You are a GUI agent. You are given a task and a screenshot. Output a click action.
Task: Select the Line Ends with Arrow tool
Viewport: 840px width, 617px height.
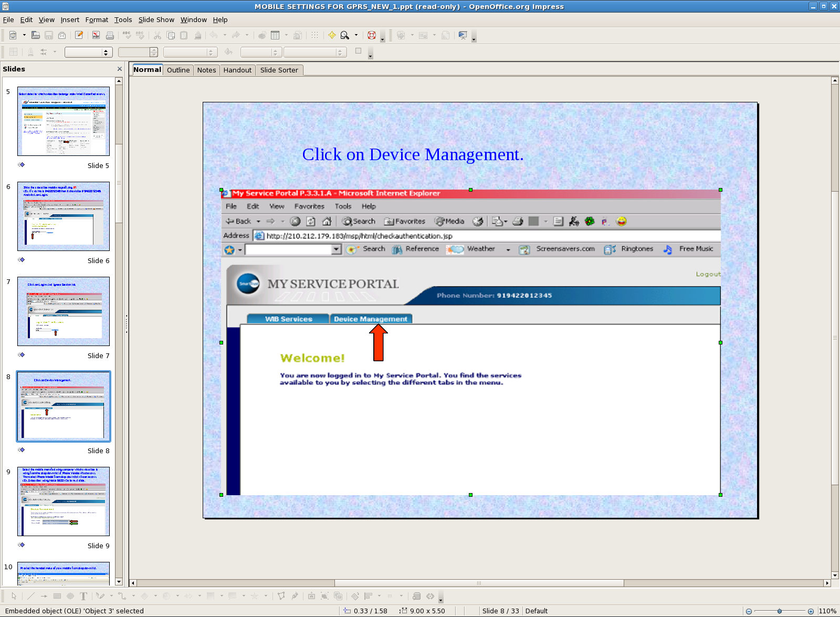[44, 596]
